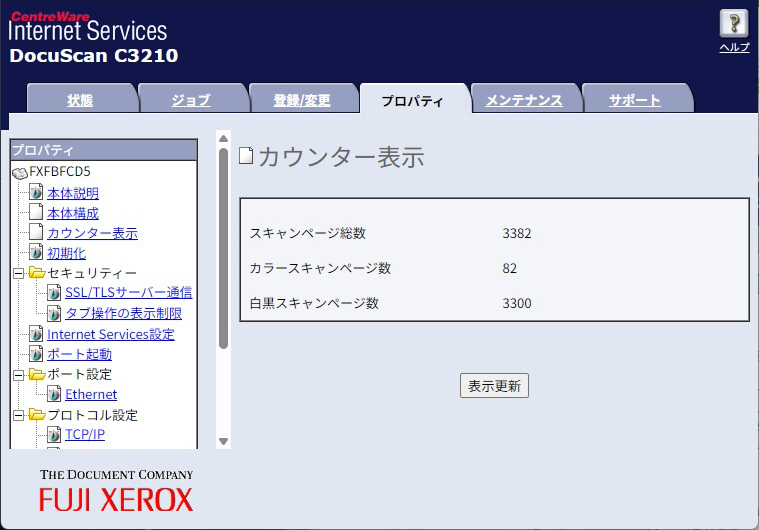This screenshot has width=759, height=530.
Task: Click the help question mark icon
Action: (x=734, y=23)
